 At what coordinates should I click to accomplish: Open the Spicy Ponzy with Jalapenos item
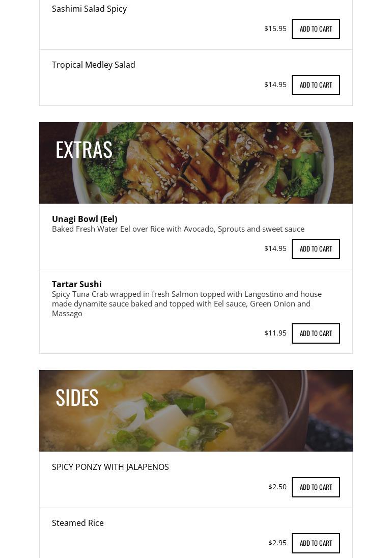[x=110, y=467]
